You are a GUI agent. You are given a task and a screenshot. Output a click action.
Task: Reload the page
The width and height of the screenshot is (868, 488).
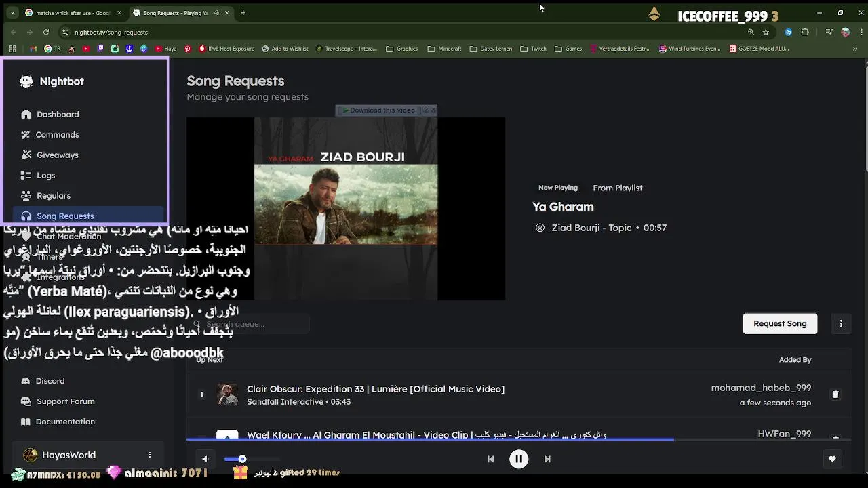[46, 32]
